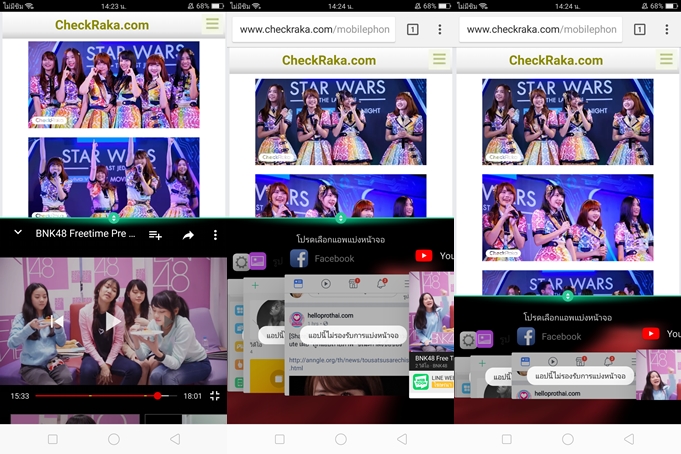This screenshot has width=681, height=454.
Task: Choose YouTube icon in middle split chooser
Action: click(424, 256)
